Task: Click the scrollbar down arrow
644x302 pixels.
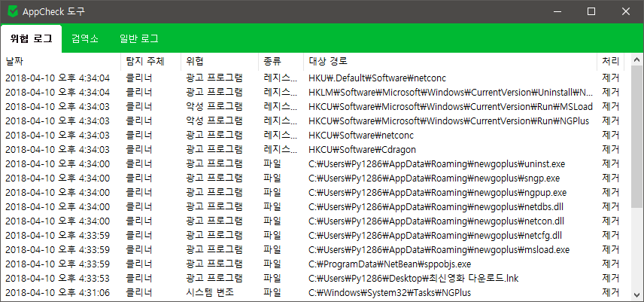Action: (x=637, y=295)
